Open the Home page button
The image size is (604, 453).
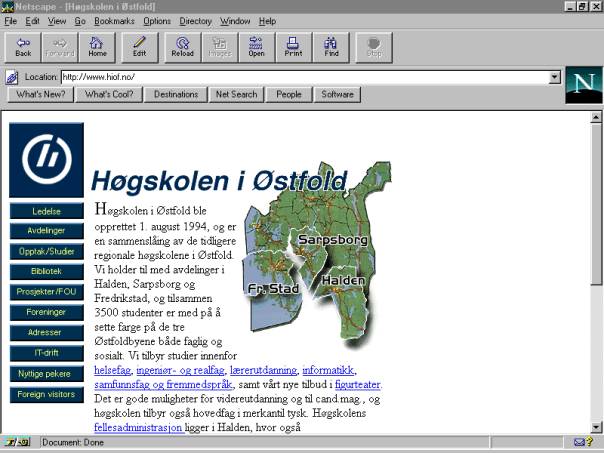[97, 47]
